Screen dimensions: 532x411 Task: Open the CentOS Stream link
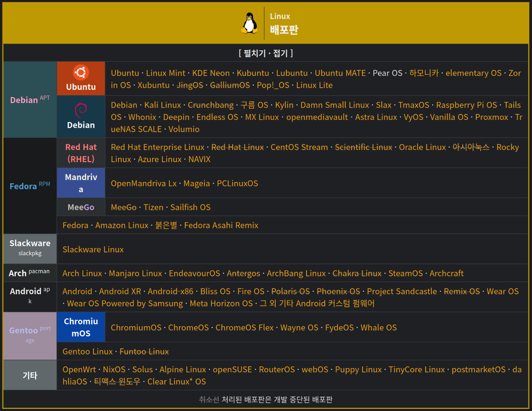299,147
